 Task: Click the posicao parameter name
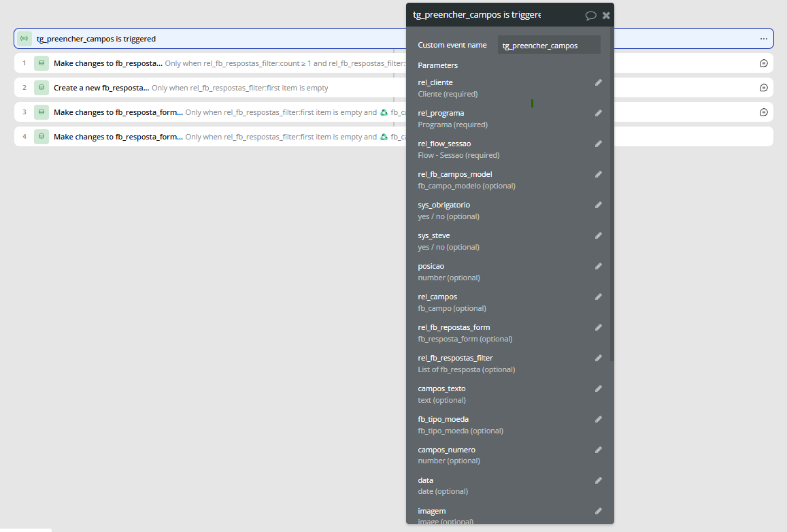pos(431,266)
